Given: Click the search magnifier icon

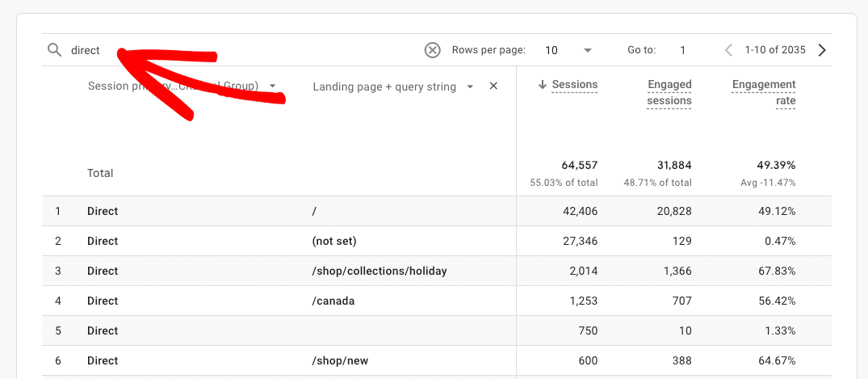Looking at the screenshot, I should (54, 50).
